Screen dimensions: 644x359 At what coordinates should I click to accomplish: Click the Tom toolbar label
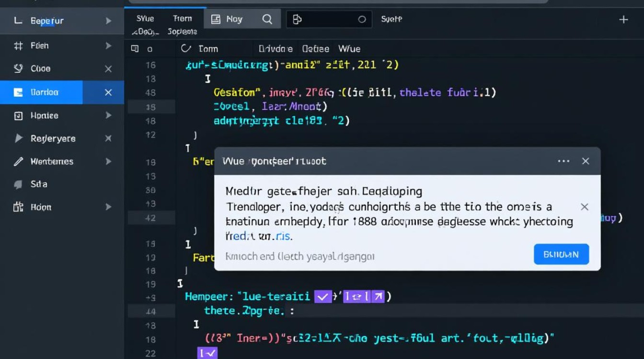208,49
